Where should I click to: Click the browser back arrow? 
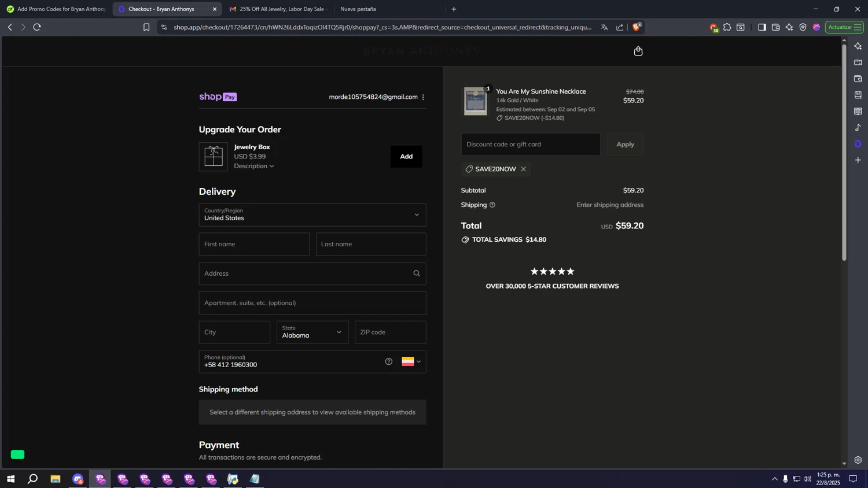[x=10, y=27]
